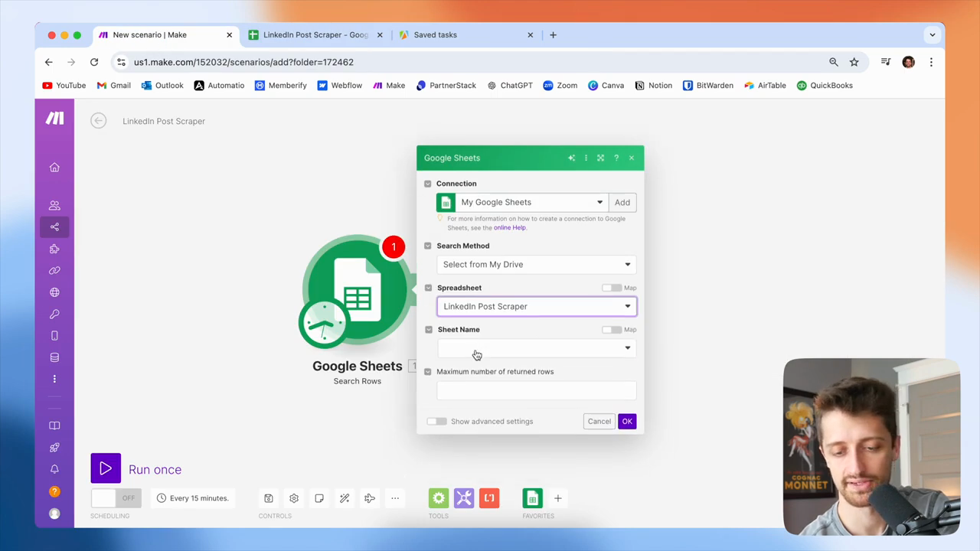Toggle the Search Method field checkbox
Viewport: 980px width, 551px height.
click(x=428, y=246)
